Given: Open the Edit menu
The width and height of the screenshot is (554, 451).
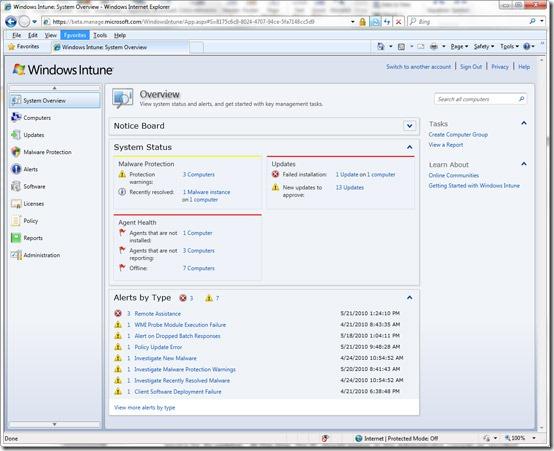Looking at the screenshot, I should [33, 35].
